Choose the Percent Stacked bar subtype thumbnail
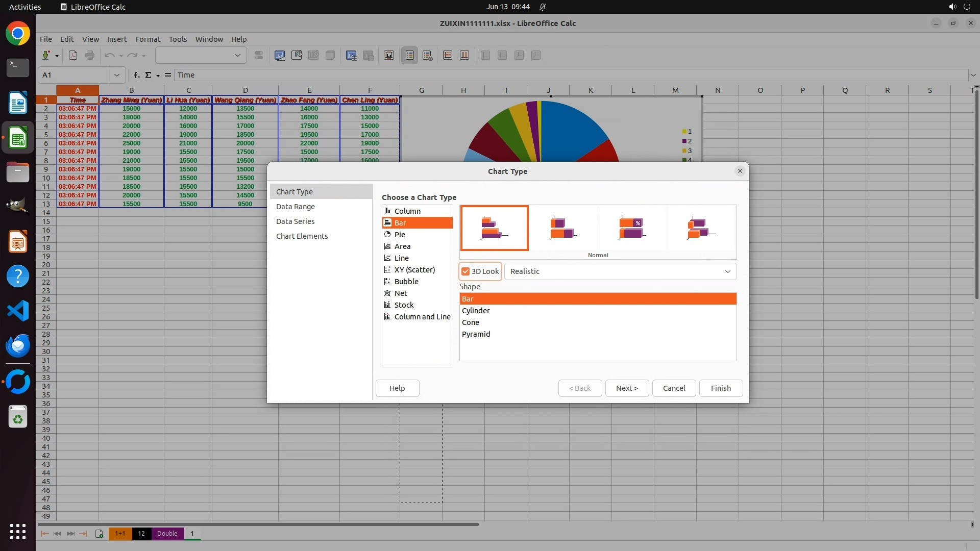Screen dimensions: 980x551 pyautogui.click(x=632, y=228)
